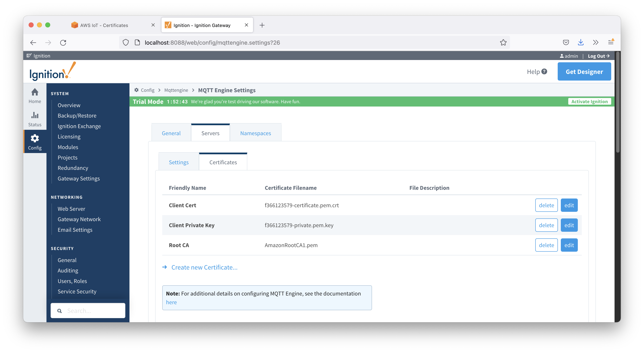
Task: Open the Firefox hamburger menu
Action: [x=611, y=42]
